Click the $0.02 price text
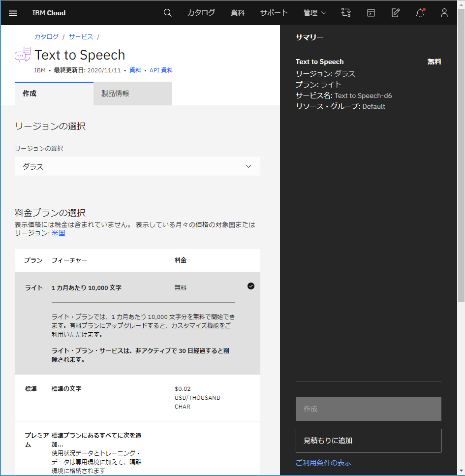The image size is (465, 476). (183, 389)
